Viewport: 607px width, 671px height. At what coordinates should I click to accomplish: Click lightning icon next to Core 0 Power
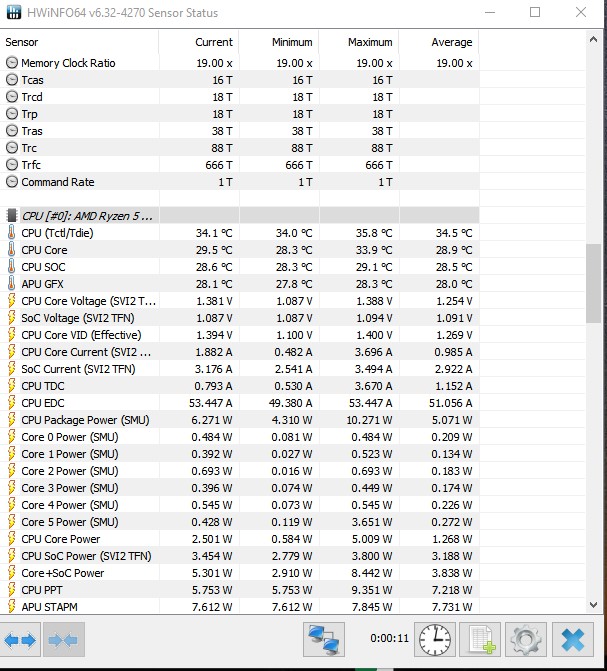coord(12,437)
